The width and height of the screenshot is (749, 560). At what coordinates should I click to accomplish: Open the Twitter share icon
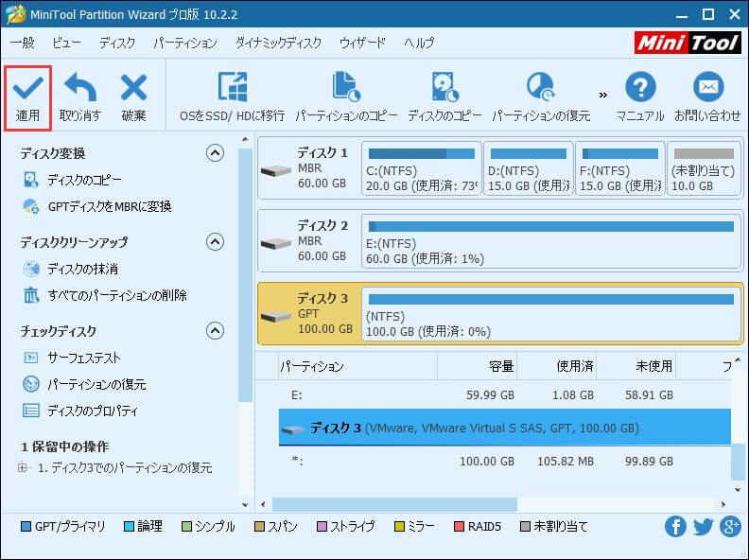click(x=704, y=527)
